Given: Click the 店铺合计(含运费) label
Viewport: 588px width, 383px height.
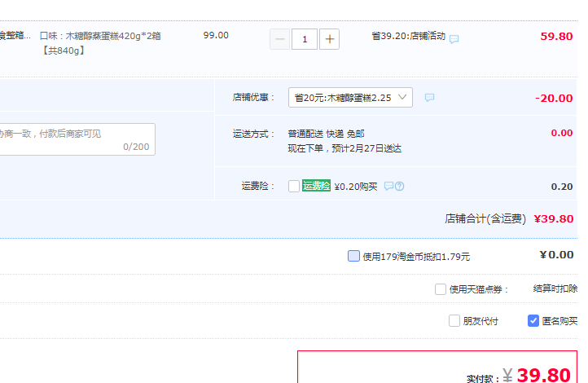Looking at the screenshot, I should pyautogui.click(x=485, y=218).
